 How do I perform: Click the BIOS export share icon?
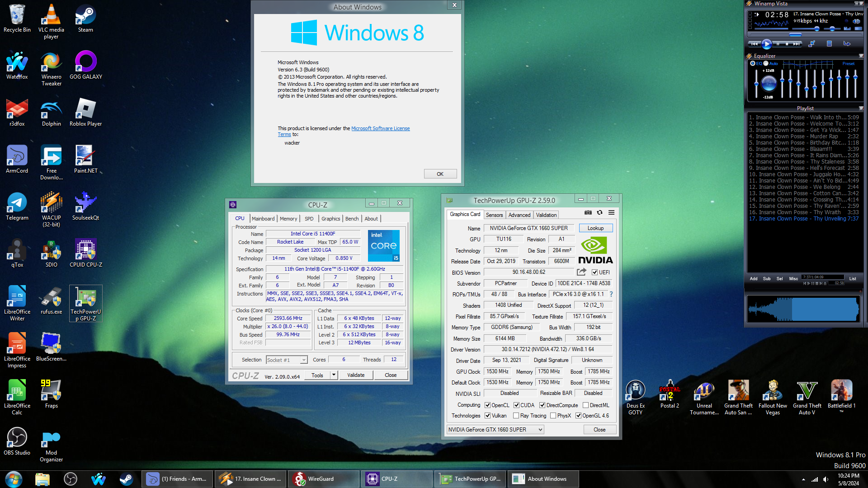[581, 272]
